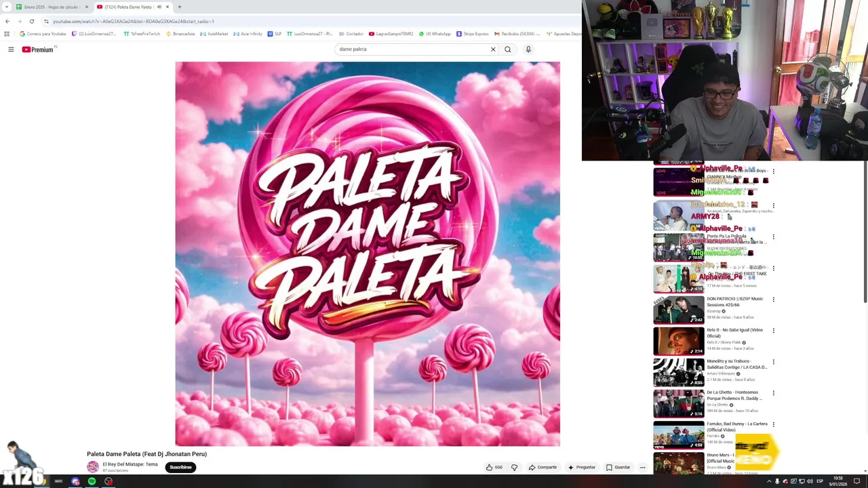Go forward with browser forward arrow

[19, 21]
